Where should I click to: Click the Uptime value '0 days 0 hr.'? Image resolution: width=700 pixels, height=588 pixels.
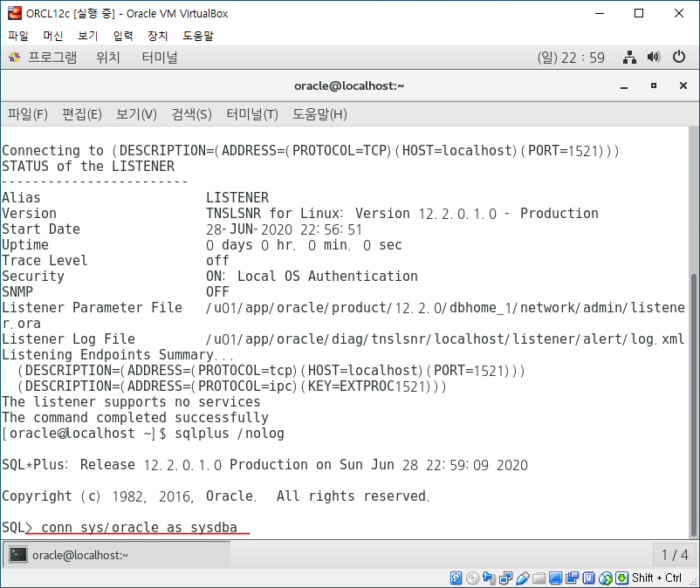pyautogui.click(x=250, y=245)
